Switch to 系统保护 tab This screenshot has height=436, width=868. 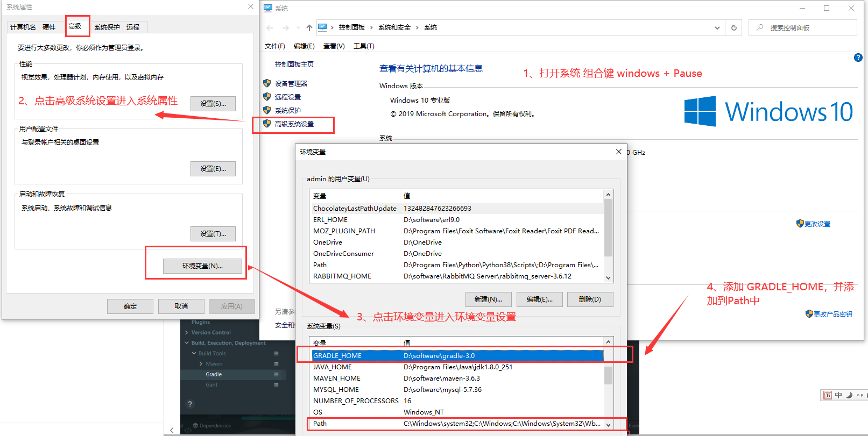[107, 27]
